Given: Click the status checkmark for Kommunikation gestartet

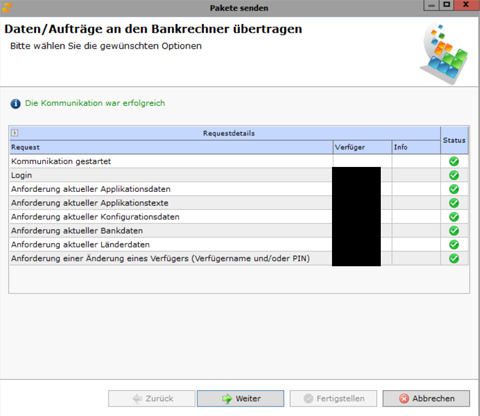Looking at the screenshot, I should tap(454, 161).
